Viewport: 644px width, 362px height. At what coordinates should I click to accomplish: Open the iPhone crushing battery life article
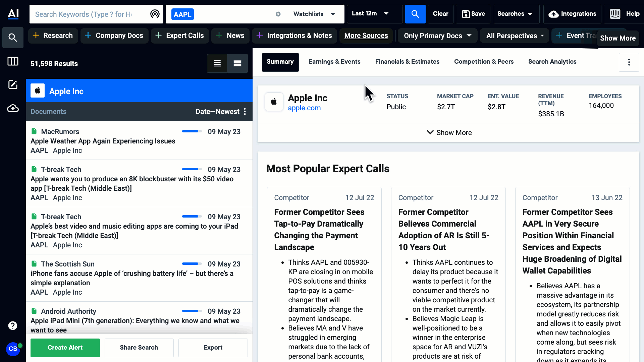click(x=132, y=278)
